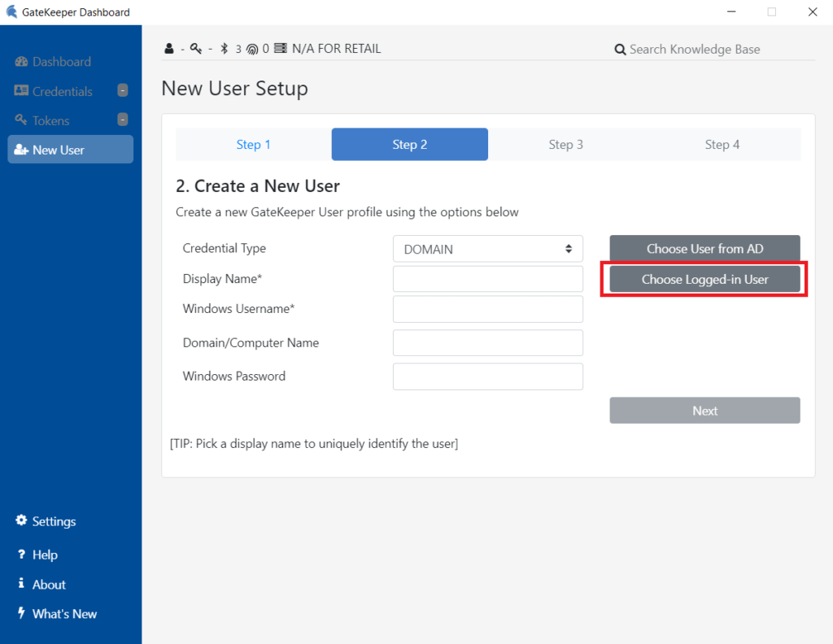Click the magnifier in the Knowledge Base search
This screenshot has width=833, height=644.
coord(620,49)
